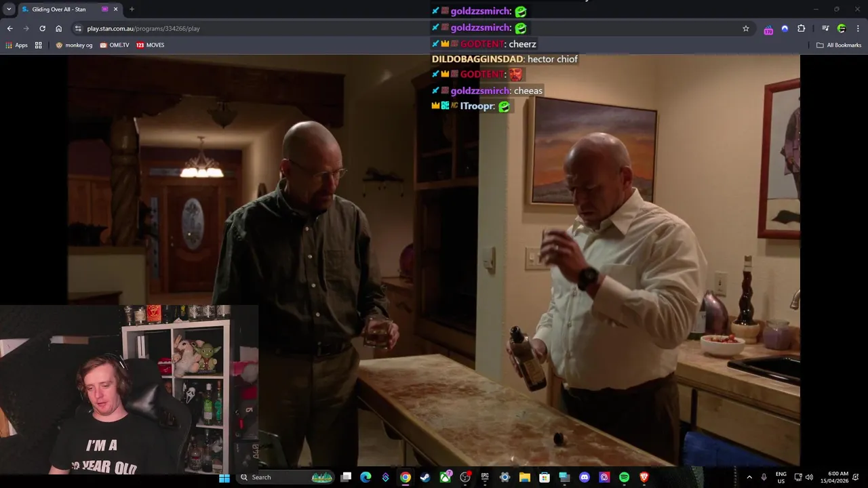Open a new browser tab

132,9
